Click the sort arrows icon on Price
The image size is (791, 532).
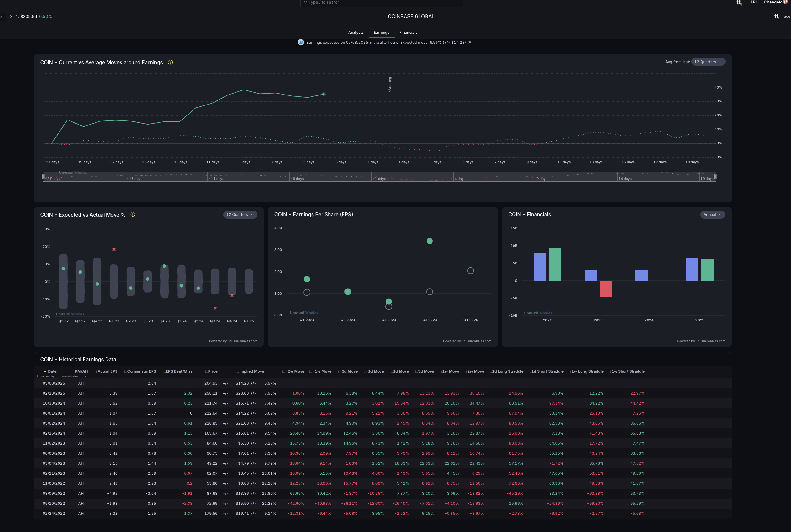[x=206, y=372]
